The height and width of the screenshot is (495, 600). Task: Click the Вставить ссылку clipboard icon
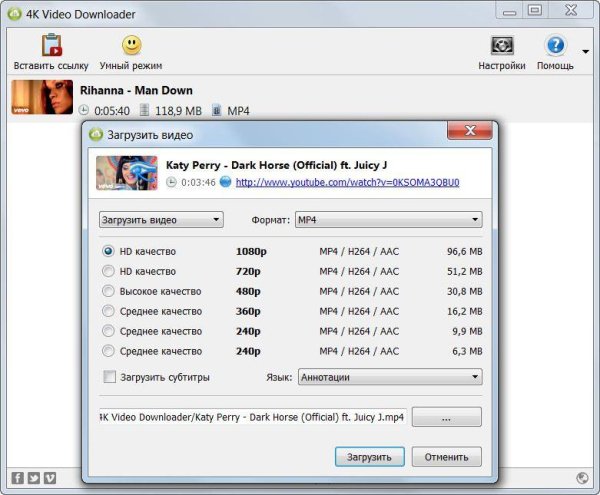(x=52, y=45)
